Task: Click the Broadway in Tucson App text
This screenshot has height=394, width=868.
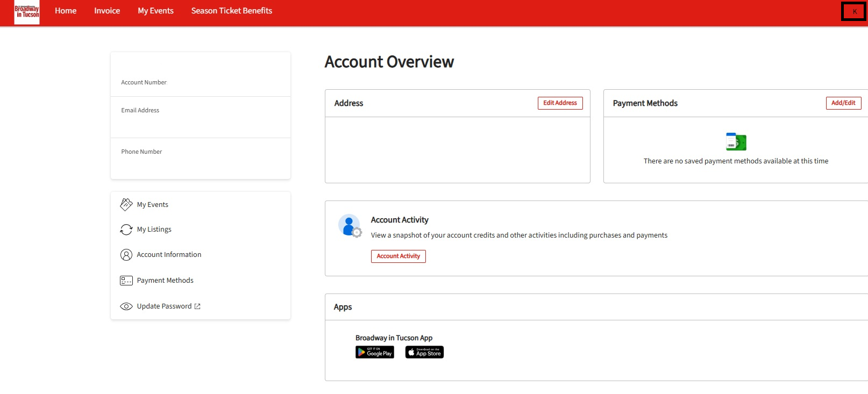Action: pos(394,338)
